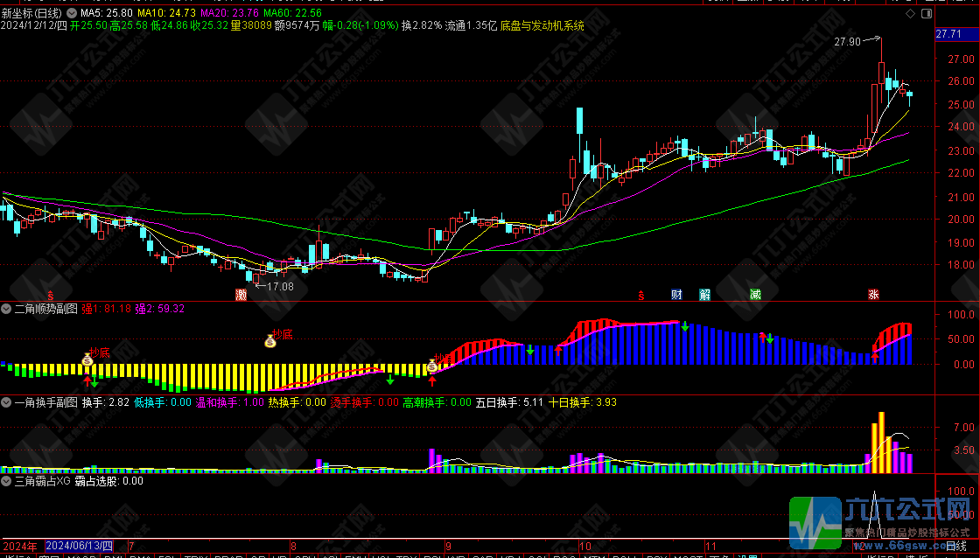This screenshot has height=558, width=980.
Task: Select the 解 unlock event marker
Action: 704,295
